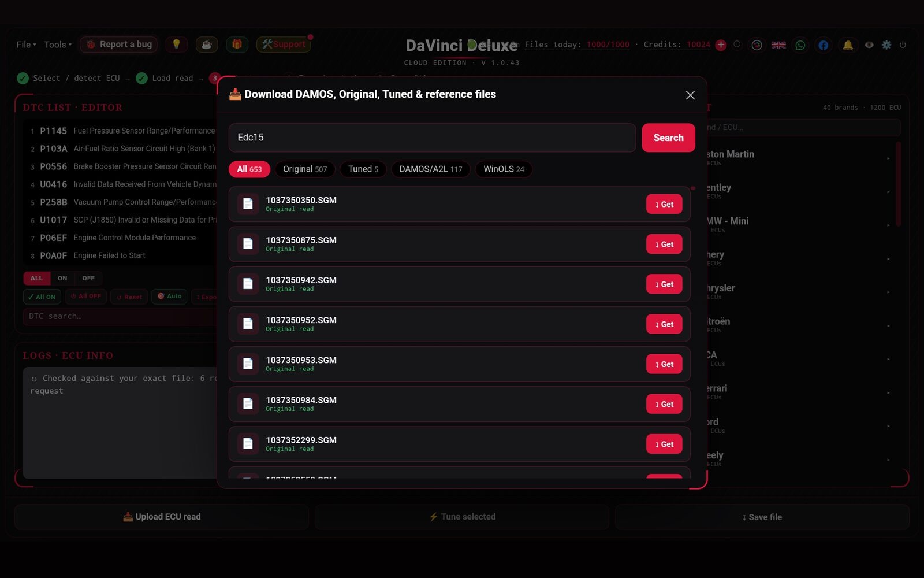The height and width of the screenshot is (578, 924).
Task: Click file icon for 1037350984.SGM
Action: [248, 403]
